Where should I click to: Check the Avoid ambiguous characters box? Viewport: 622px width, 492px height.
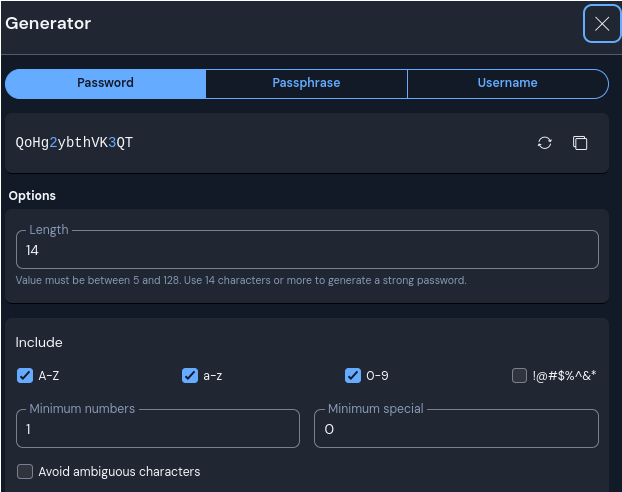[x=25, y=471]
